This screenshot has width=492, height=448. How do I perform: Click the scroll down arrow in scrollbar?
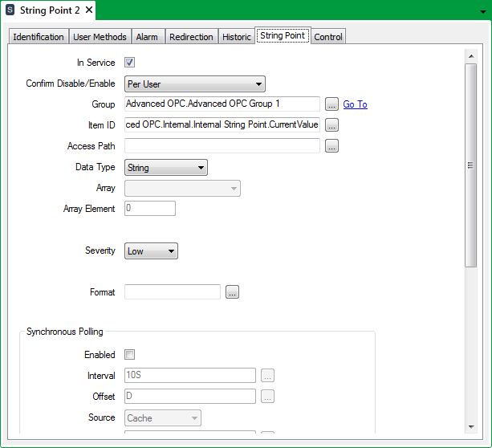[x=470, y=426]
